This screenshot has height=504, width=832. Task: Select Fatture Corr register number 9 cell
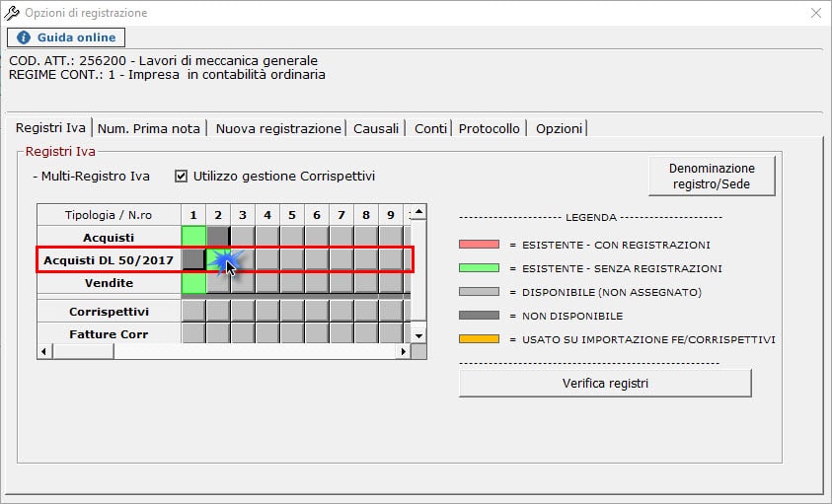391,333
